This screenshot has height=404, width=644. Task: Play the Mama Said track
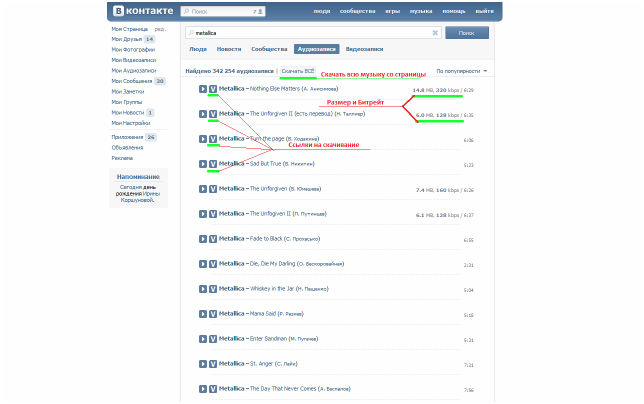pos(203,314)
